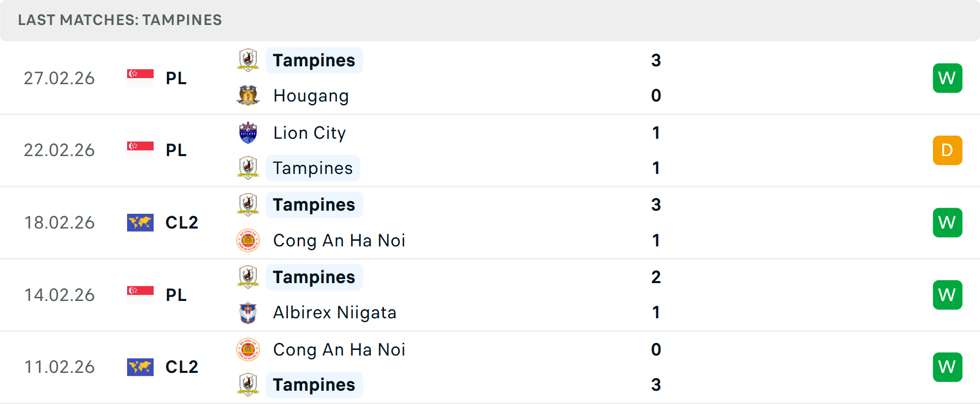The height and width of the screenshot is (404, 980).
Task: Click the W badge for the Albirex Niigata win
Action: [947, 295]
